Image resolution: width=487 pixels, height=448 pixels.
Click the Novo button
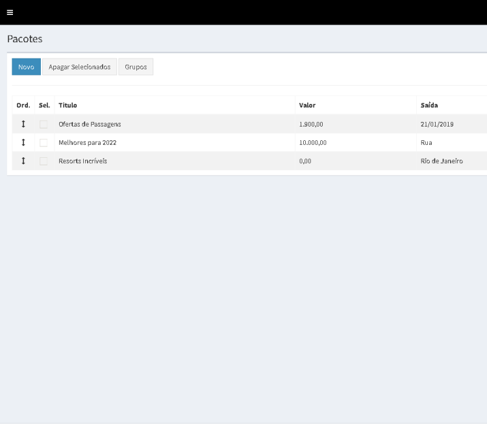click(x=26, y=67)
